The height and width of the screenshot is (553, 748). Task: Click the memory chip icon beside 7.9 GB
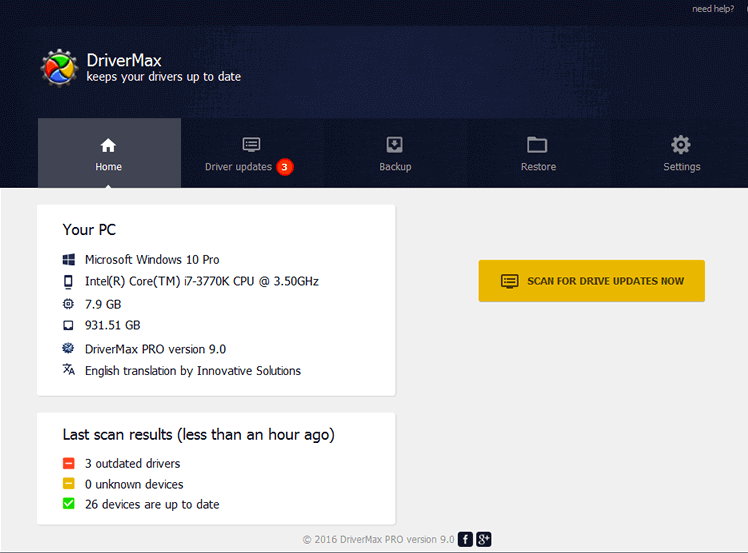click(68, 304)
